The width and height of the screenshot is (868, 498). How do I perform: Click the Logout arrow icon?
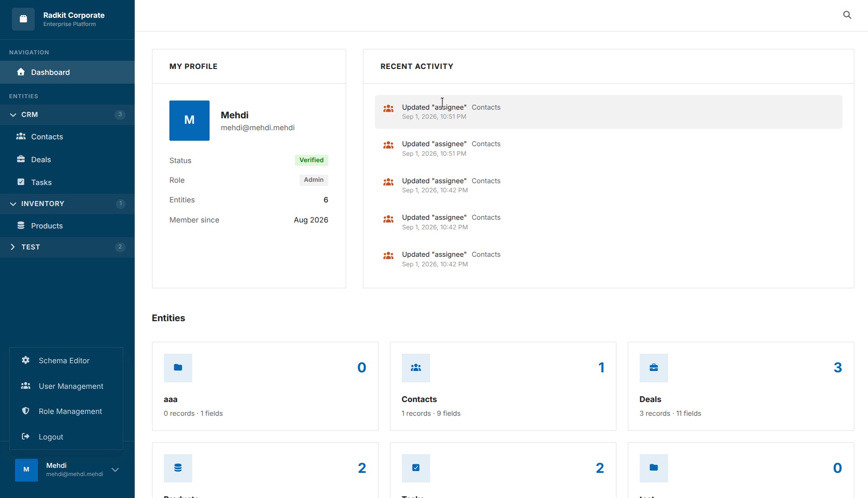(26, 436)
